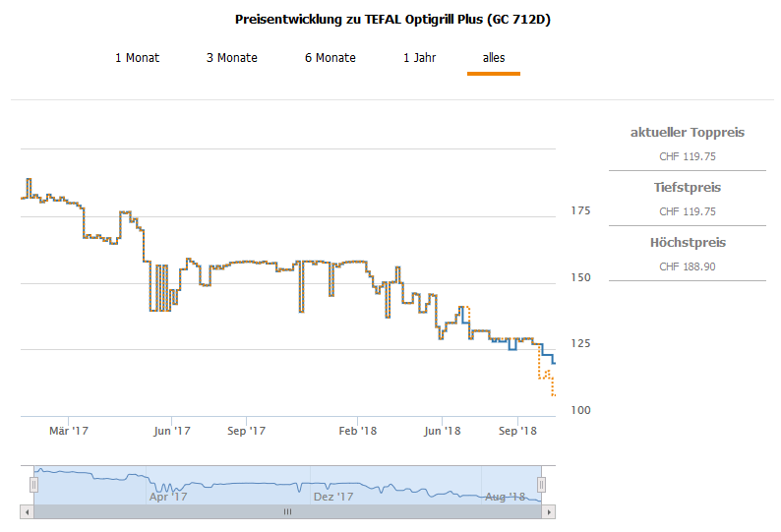Click the Dez '17 marker in navigator
781x532 pixels.
coord(333,497)
